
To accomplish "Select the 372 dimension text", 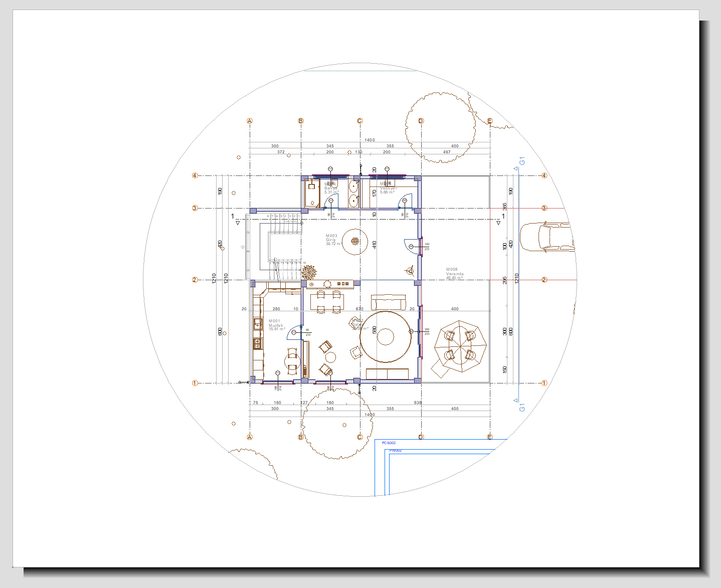I will tap(281, 152).
